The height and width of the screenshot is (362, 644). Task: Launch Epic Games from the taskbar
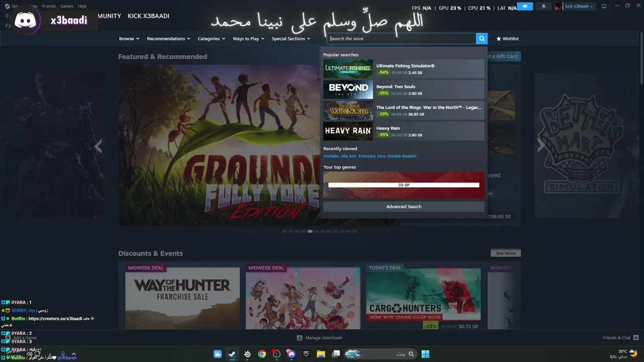coord(306,354)
